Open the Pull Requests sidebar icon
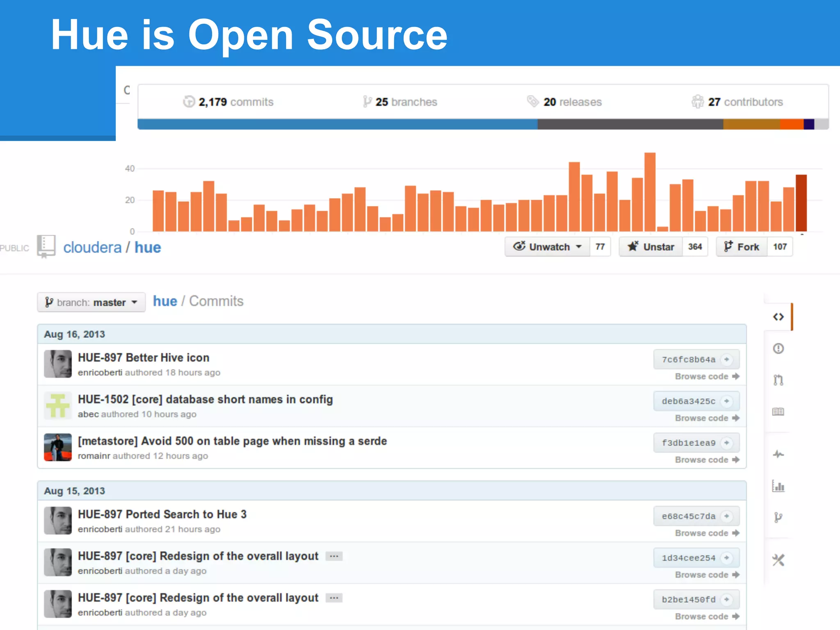This screenshot has width=840, height=630. (778, 380)
